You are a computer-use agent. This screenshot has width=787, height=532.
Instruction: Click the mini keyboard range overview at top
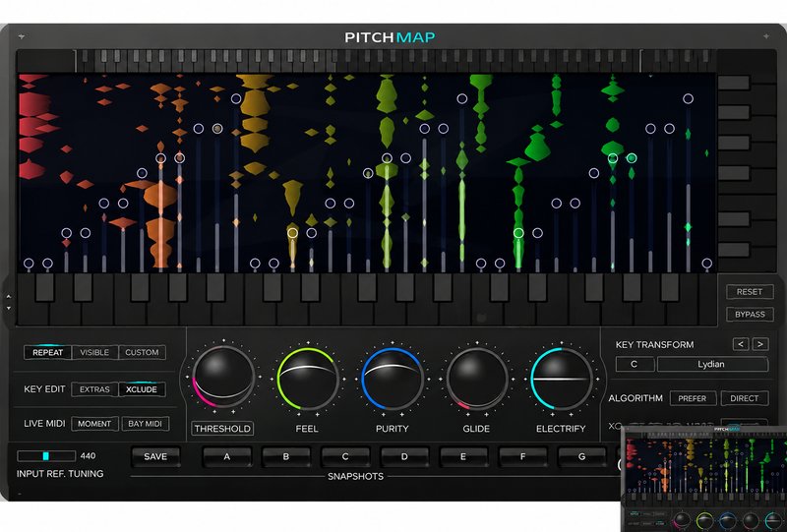[366, 61]
